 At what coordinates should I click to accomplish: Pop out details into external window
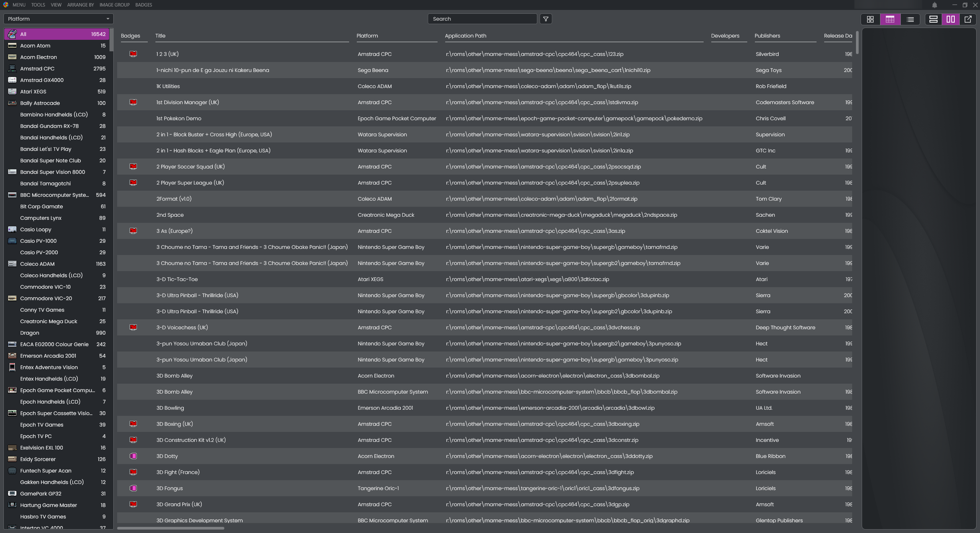[968, 19]
